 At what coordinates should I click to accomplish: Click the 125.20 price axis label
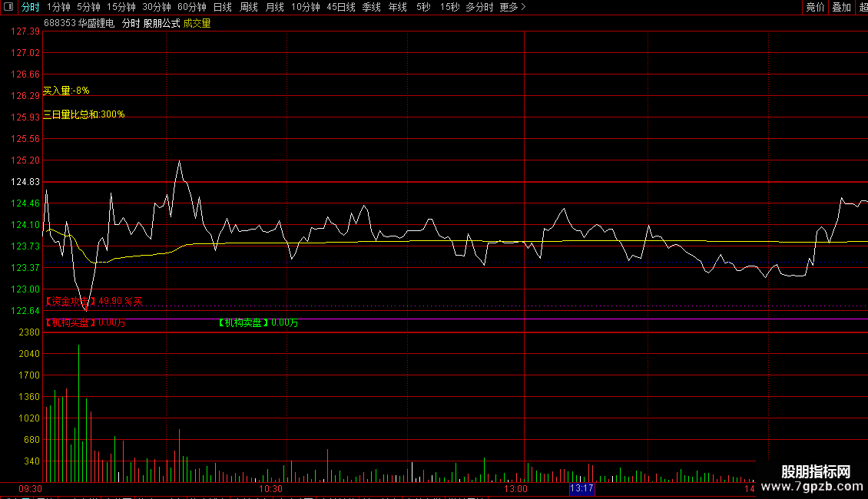25,160
